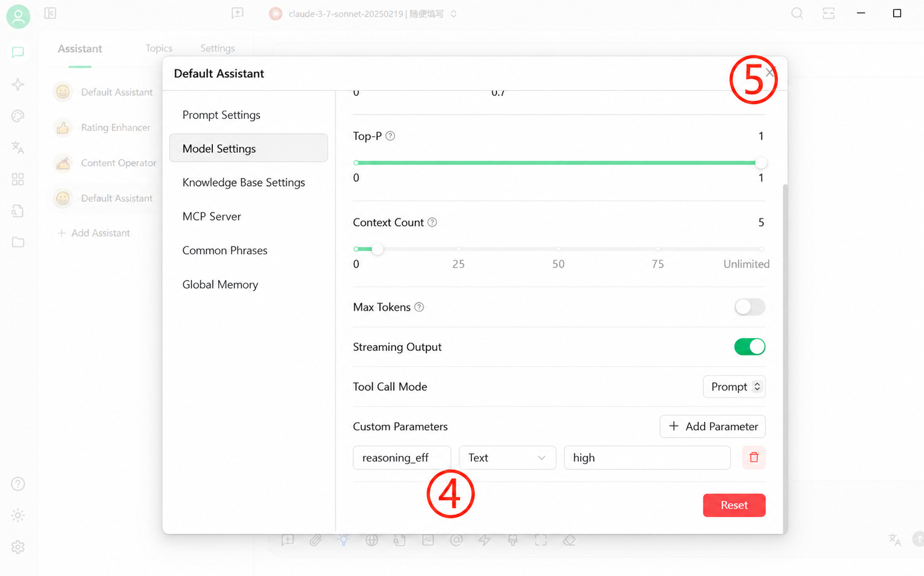The height and width of the screenshot is (576, 924).
Task: Click Add Assistant in sidebar
Action: (x=94, y=233)
